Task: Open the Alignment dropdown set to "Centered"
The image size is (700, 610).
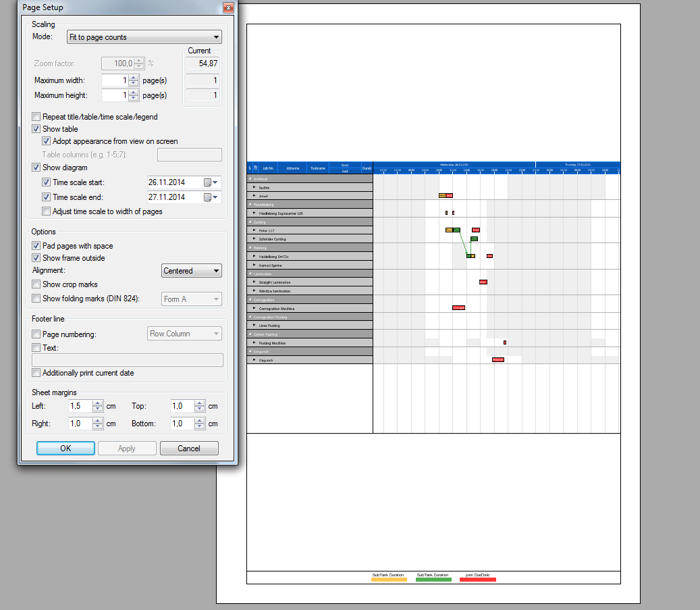Action: click(191, 270)
